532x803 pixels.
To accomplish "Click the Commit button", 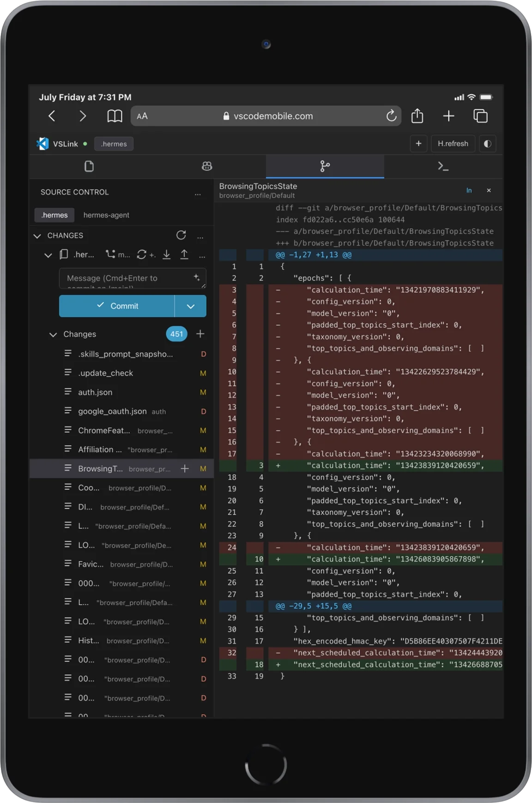I will click(x=117, y=306).
